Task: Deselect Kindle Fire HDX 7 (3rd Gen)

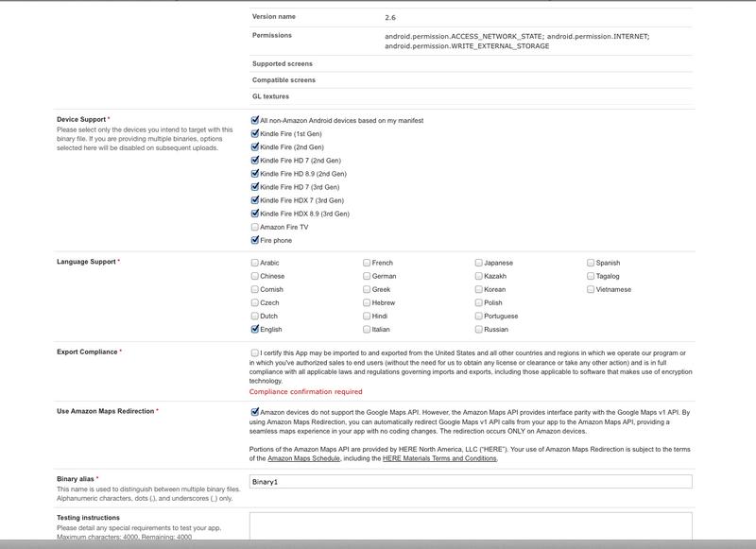Action: (x=255, y=200)
